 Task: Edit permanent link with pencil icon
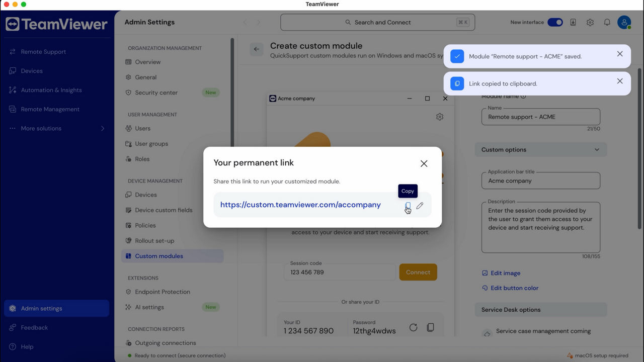tap(420, 206)
